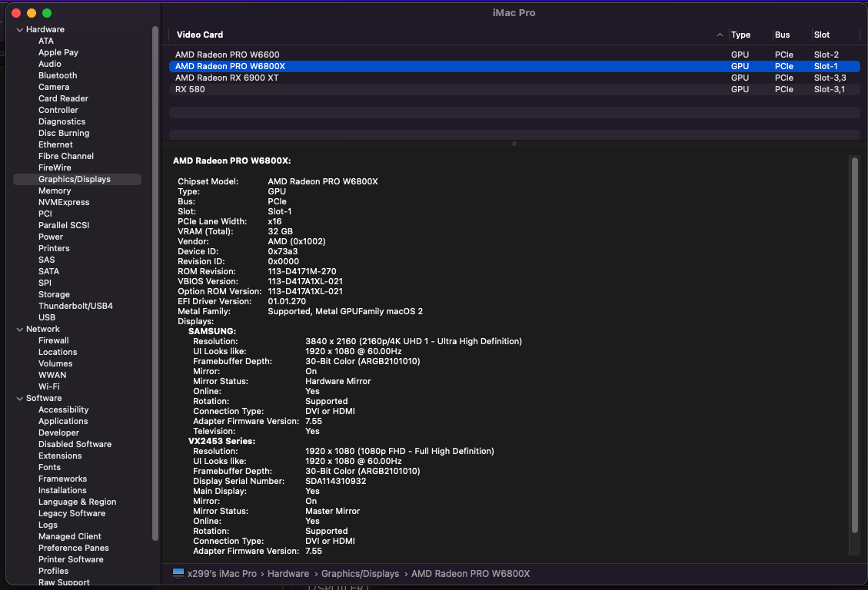This screenshot has height=590, width=868.
Task: Click the split pane divider handle dot
Action: [x=514, y=144]
